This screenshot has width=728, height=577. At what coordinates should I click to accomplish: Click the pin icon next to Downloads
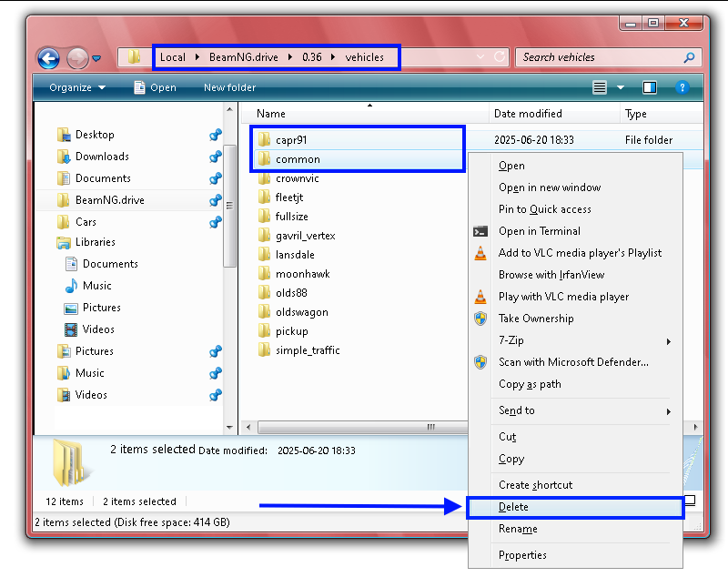point(216,157)
